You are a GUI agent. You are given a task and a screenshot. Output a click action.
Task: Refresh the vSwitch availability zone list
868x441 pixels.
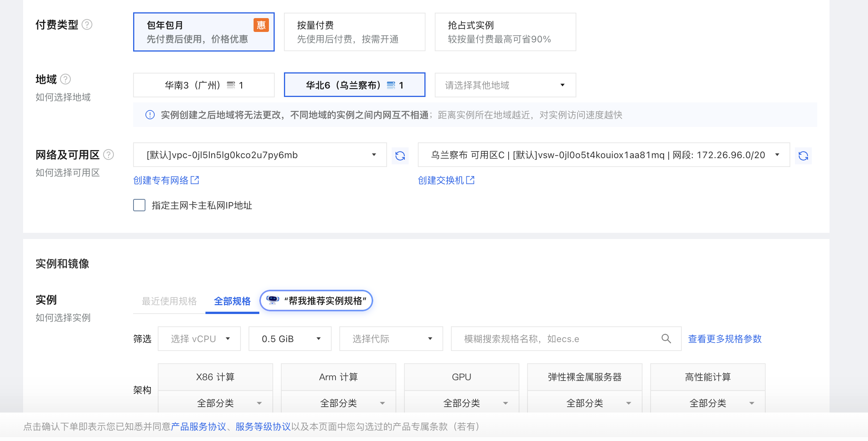click(803, 155)
